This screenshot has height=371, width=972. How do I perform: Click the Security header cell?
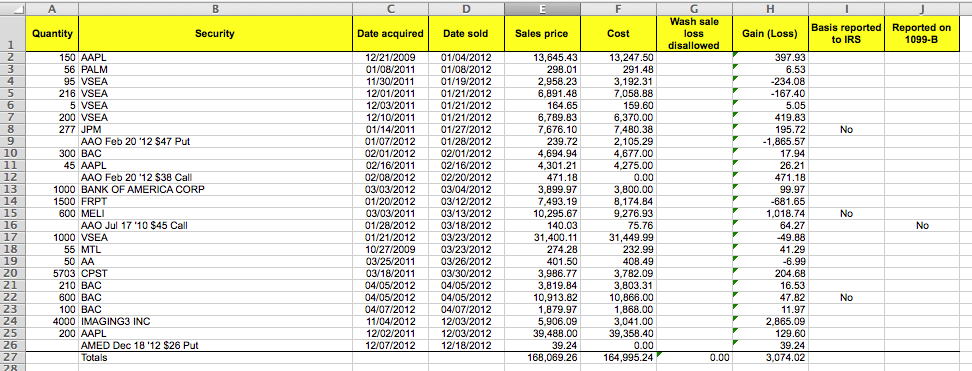215,34
